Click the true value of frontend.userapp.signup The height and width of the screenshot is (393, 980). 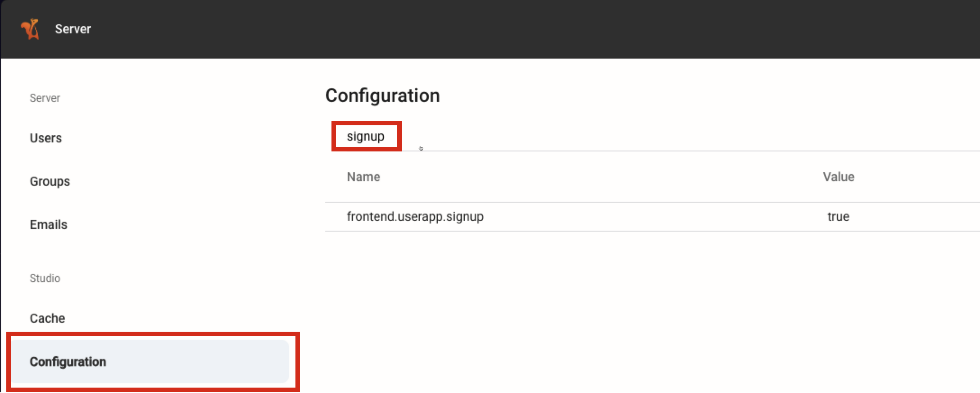pyautogui.click(x=838, y=216)
